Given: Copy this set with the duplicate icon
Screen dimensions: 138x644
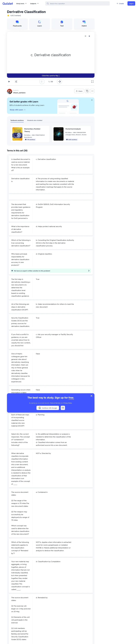Looking at the screenshot, I should tap(87, 91).
